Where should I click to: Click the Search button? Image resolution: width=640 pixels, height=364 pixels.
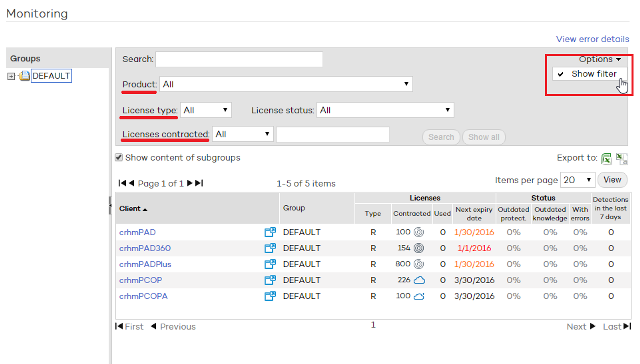pyautogui.click(x=441, y=137)
